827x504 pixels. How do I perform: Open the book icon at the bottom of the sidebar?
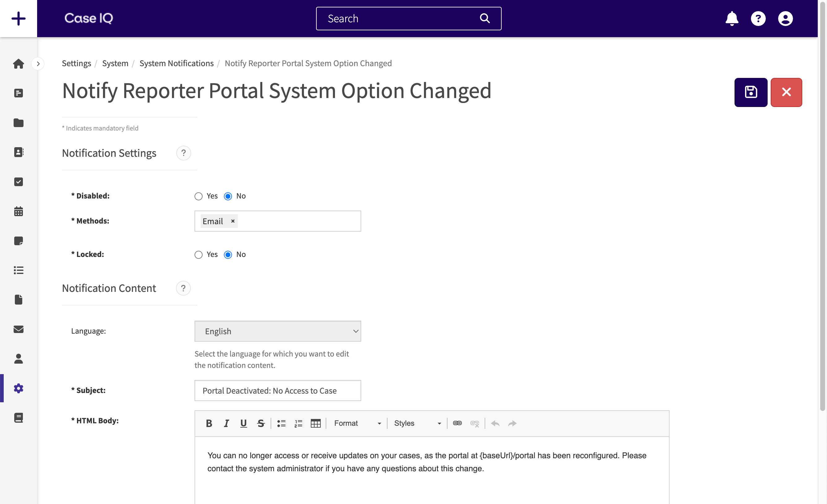(x=19, y=418)
